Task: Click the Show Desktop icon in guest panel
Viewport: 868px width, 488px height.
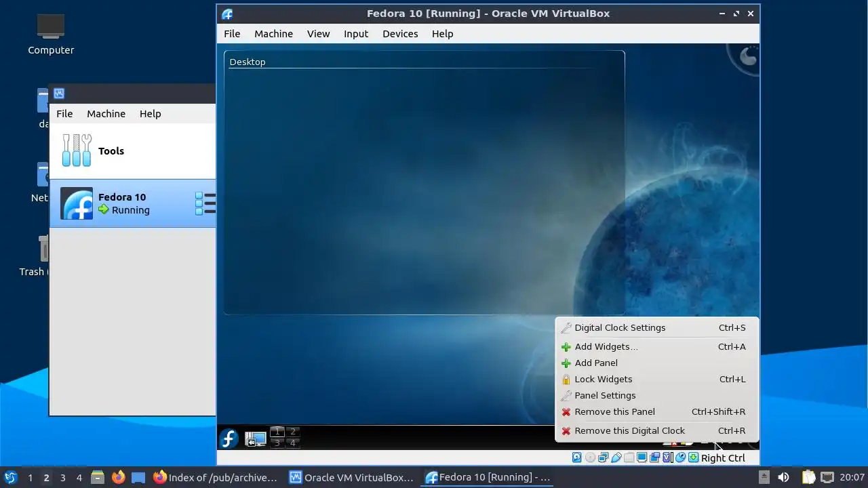Action: 256,439
